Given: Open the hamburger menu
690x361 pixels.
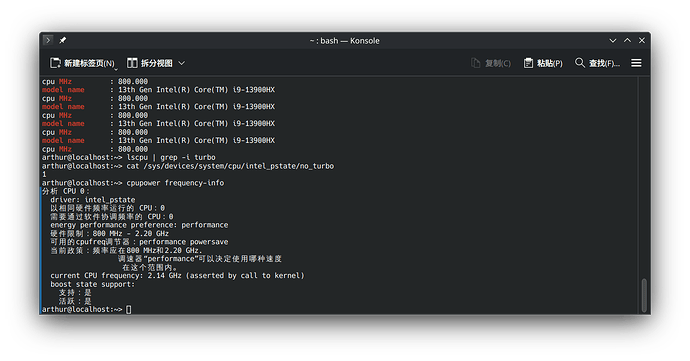Looking at the screenshot, I should point(636,63).
